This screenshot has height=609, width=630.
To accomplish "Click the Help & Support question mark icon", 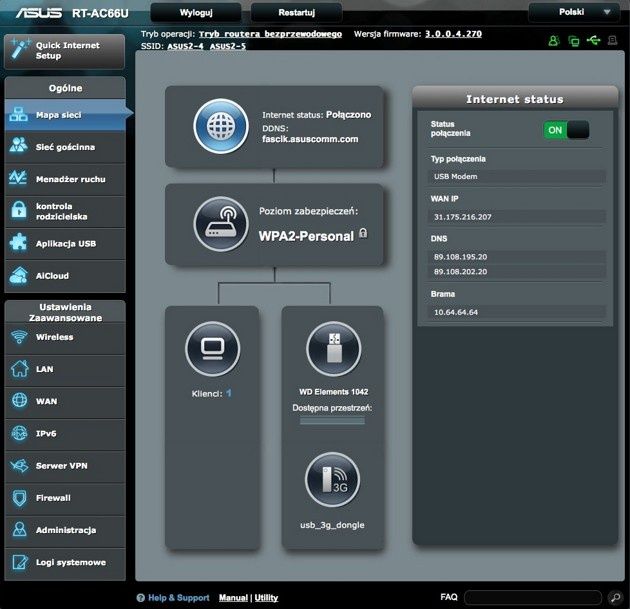I will click(x=141, y=598).
